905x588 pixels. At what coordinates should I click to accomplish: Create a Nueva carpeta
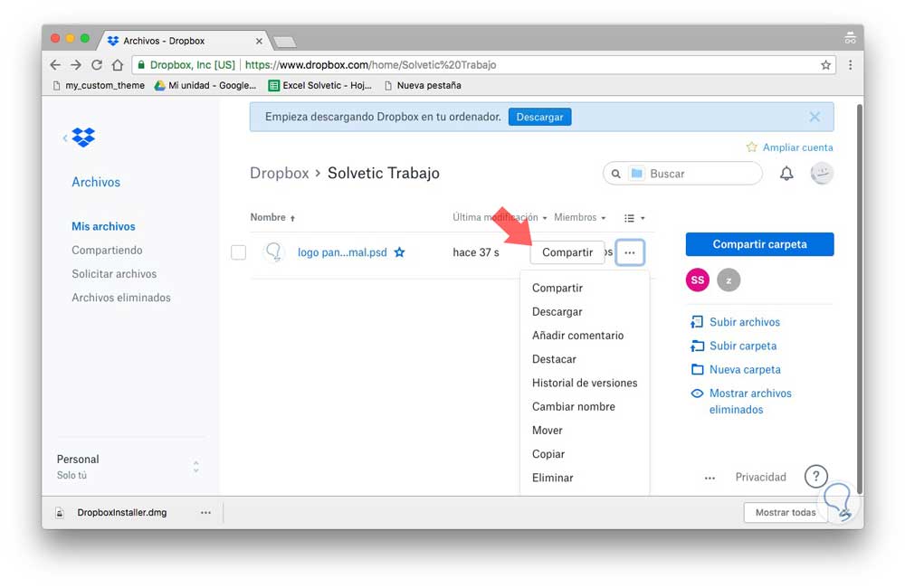tap(745, 369)
